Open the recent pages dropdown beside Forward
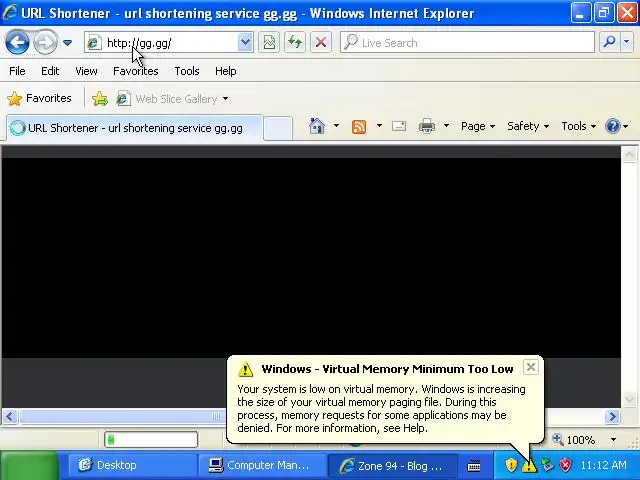Viewport: 640px width, 480px height. (67, 42)
